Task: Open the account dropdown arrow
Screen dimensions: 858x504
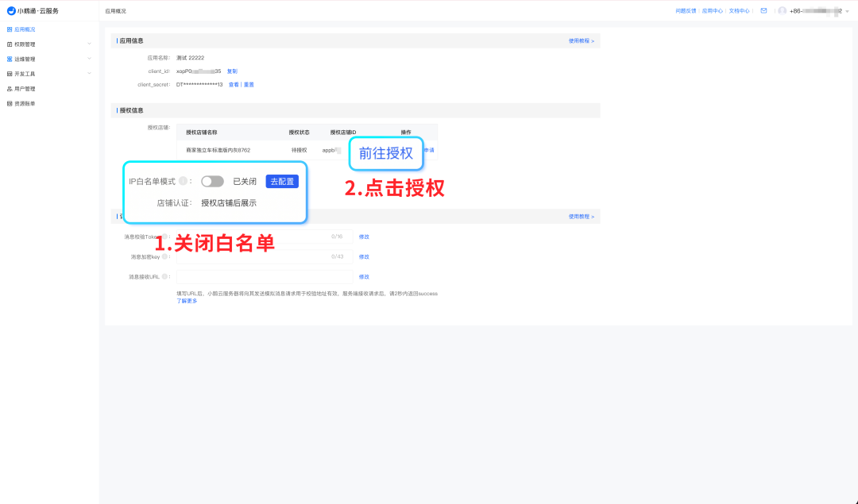Action: (847, 11)
